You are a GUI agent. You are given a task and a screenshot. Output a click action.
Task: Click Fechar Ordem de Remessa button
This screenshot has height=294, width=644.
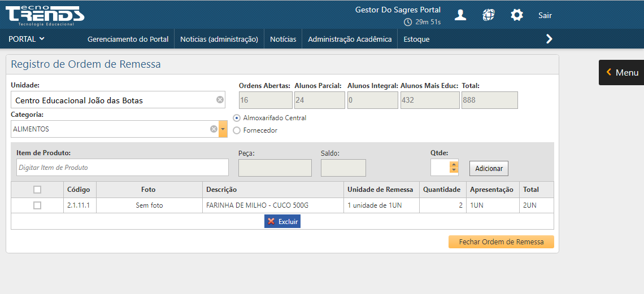click(x=501, y=242)
